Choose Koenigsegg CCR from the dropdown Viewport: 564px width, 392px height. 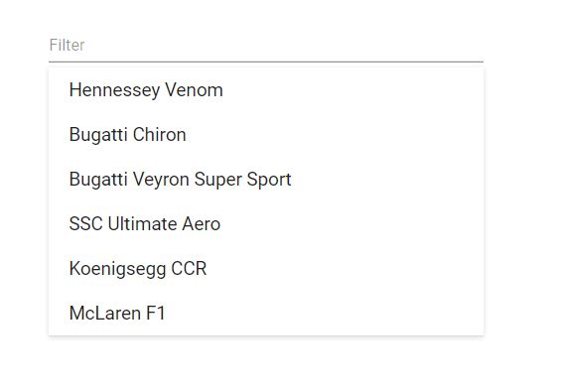click(266, 268)
